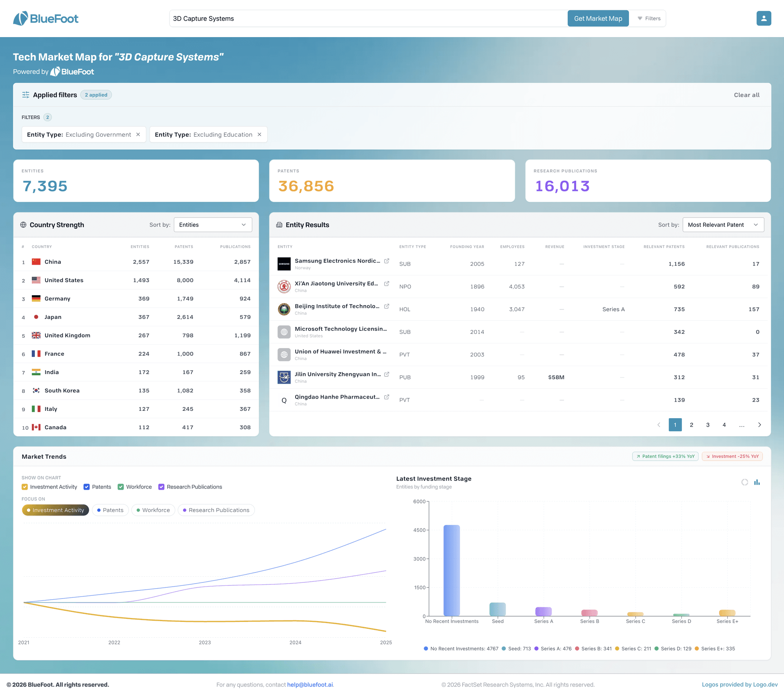Viewport: 784px width, 695px height.
Task: Open external link for Xi'An Jiaotong University
Action: [387, 284]
